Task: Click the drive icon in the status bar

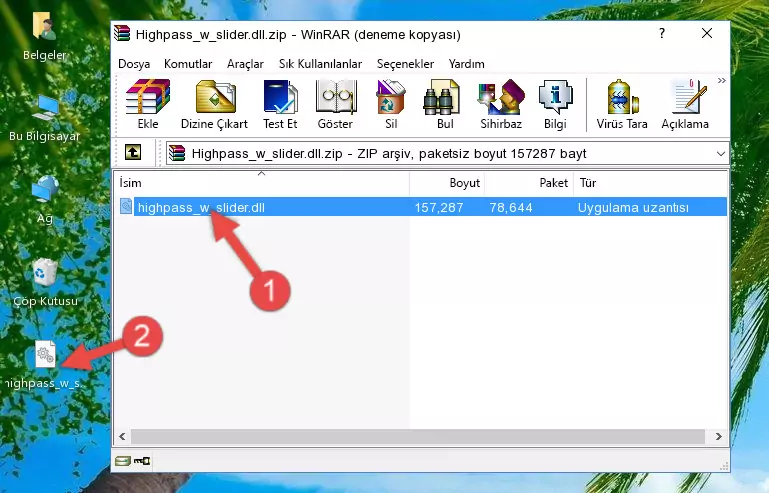Action: point(123,461)
